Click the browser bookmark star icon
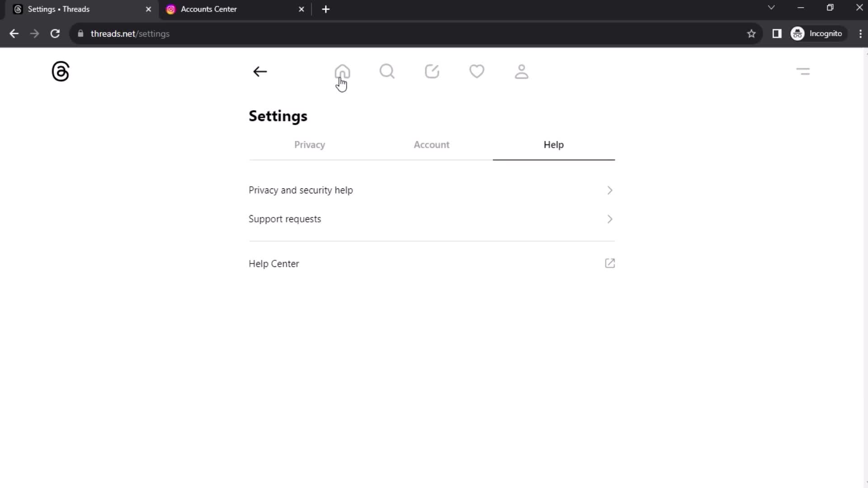The image size is (868, 488). coord(751,33)
